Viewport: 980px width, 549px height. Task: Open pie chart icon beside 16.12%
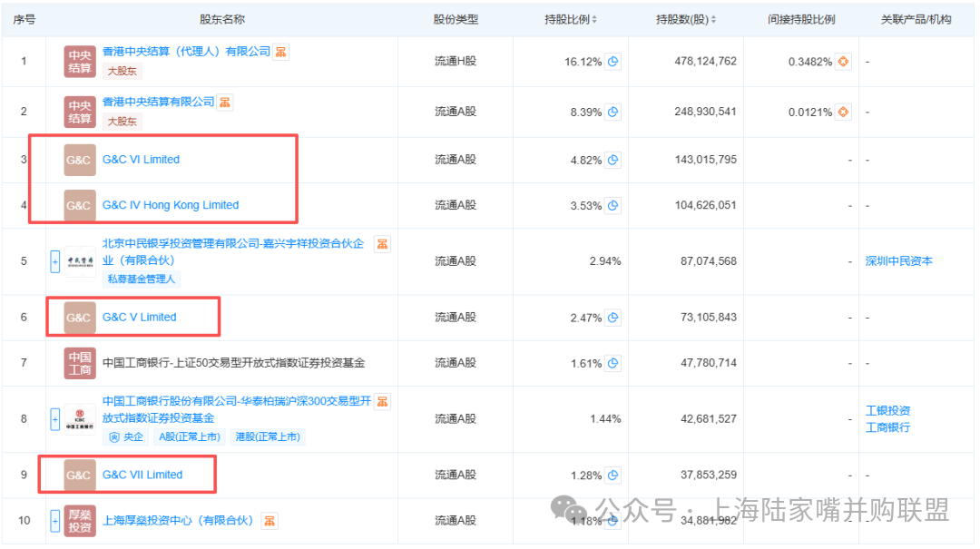613,62
